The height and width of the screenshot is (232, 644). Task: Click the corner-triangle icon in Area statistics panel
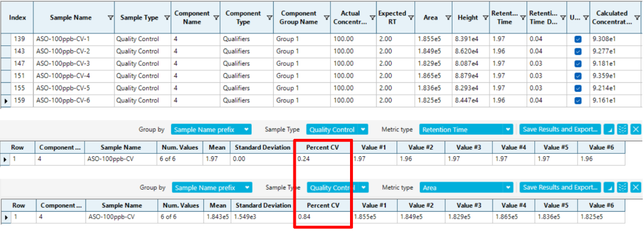click(609, 187)
